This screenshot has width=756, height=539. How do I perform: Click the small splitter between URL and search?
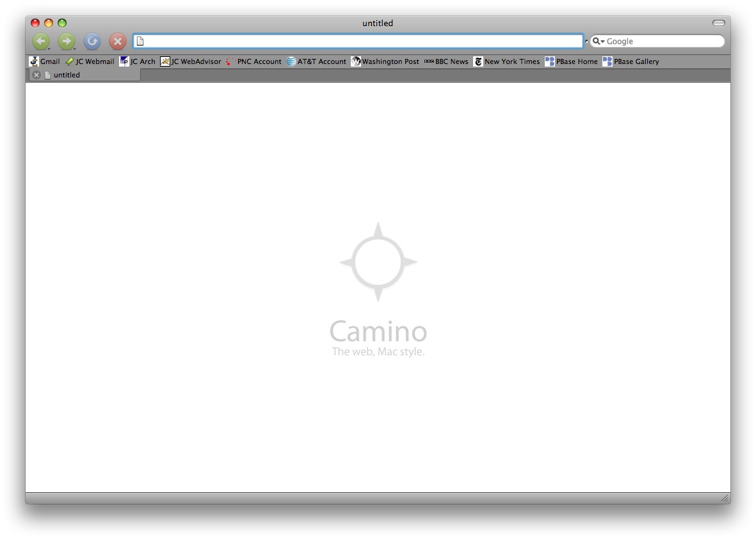pos(586,41)
